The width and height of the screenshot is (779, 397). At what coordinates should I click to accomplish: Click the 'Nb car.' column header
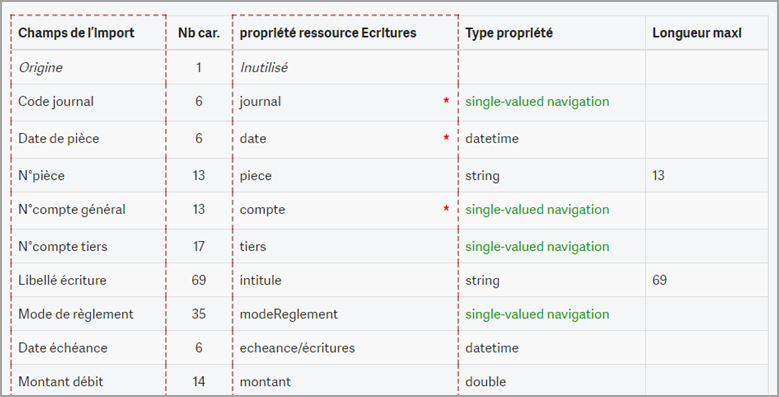[199, 33]
